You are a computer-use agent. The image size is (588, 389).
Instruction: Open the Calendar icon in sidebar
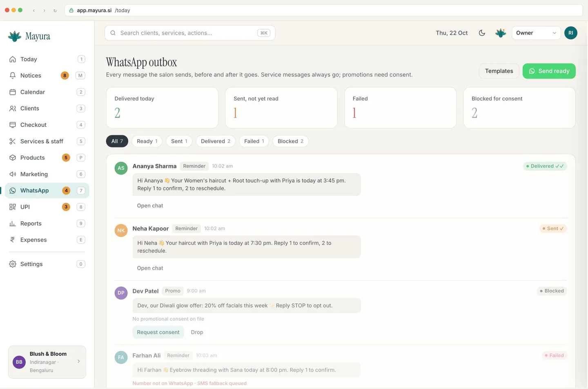click(x=13, y=92)
